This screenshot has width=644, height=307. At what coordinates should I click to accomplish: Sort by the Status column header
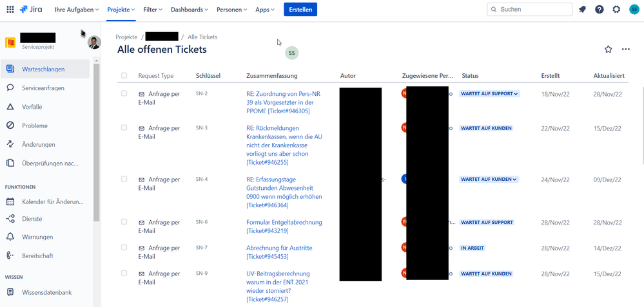pos(470,75)
